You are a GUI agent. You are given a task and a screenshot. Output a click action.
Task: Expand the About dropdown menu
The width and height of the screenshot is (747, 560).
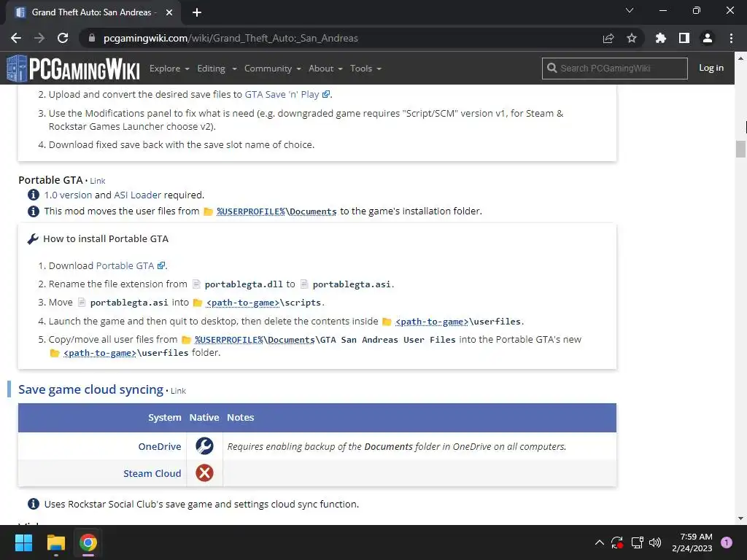pyautogui.click(x=325, y=69)
